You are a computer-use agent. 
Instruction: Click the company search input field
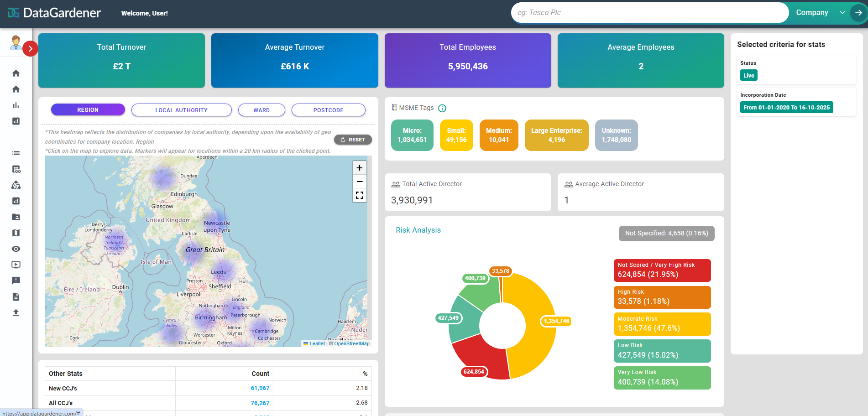point(649,13)
